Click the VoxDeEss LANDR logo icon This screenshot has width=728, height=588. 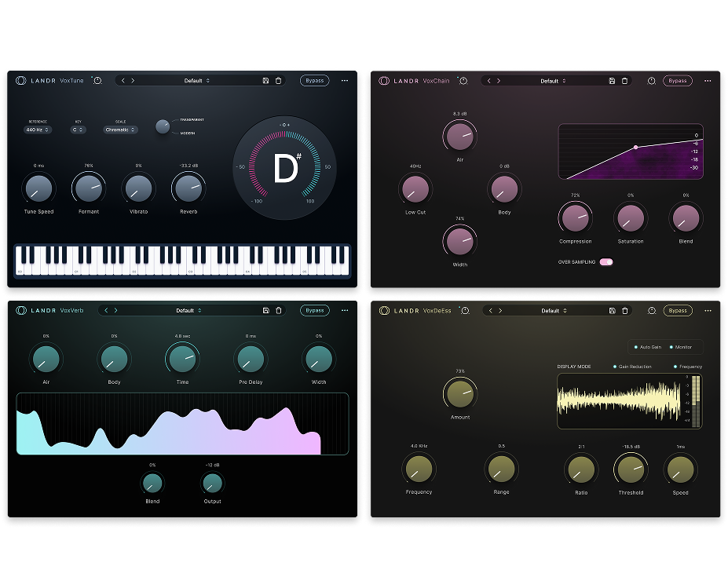pyautogui.click(x=384, y=310)
